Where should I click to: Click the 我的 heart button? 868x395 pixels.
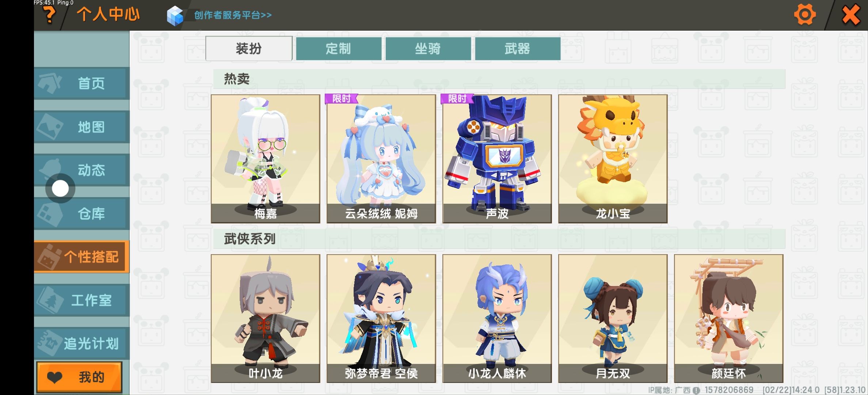pos(79,377)
